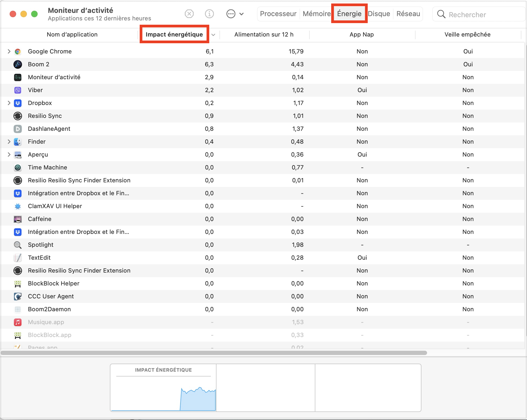Select the Time Machine row name
Viewport: 527px width, 420px height.
[48, 168]
